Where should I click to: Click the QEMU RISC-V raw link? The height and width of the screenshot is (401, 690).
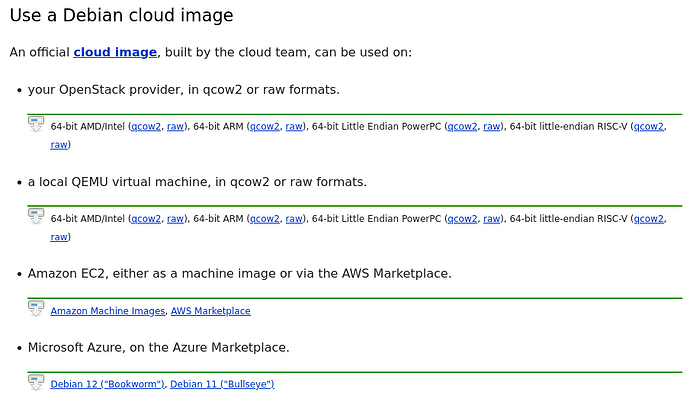click(x=59, y=237)
